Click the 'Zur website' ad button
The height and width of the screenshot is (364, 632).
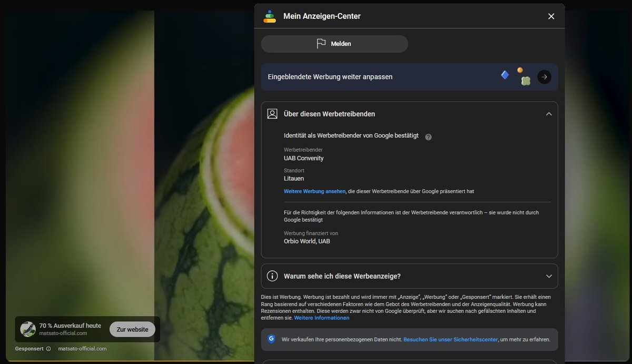[x=132, y=329]
